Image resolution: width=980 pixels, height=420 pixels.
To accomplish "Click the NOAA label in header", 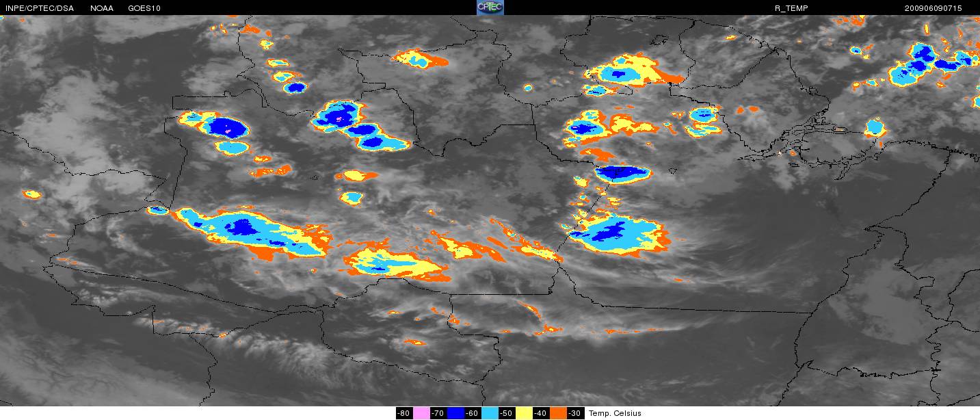I will pos(102,8).
